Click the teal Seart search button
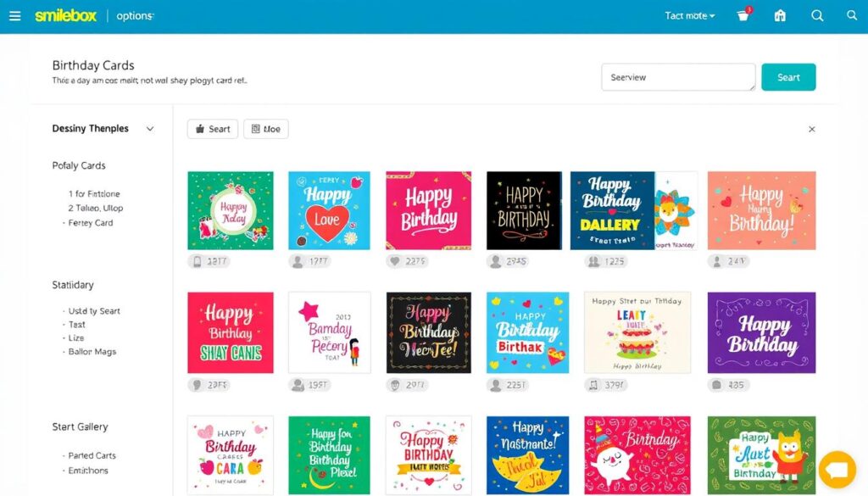This screenshot has width=868, height=496. pos(788,76)
